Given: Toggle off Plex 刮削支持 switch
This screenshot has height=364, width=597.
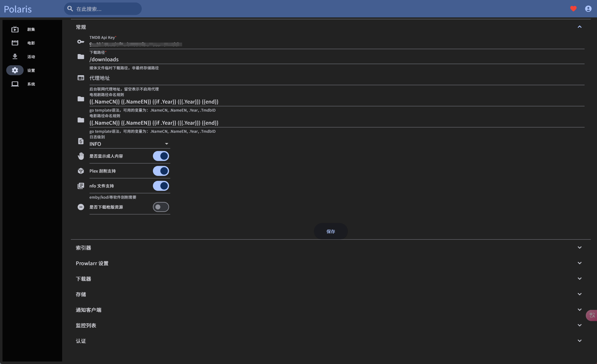Looking at the screenshot, I should 161,171.
